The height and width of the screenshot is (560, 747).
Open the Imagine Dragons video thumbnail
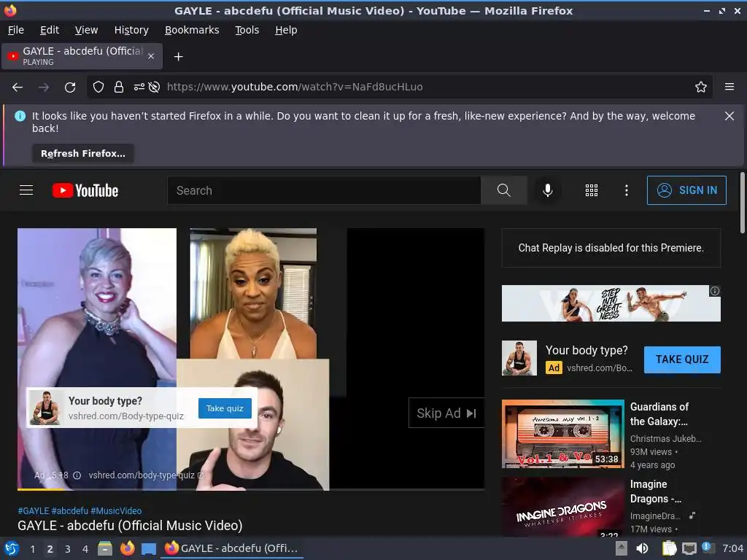[562, 507]
